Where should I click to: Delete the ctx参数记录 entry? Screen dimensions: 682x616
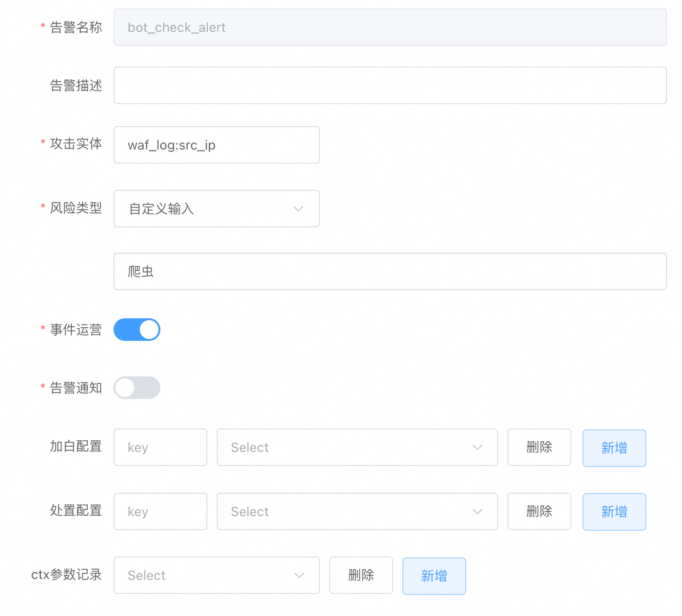361,575
